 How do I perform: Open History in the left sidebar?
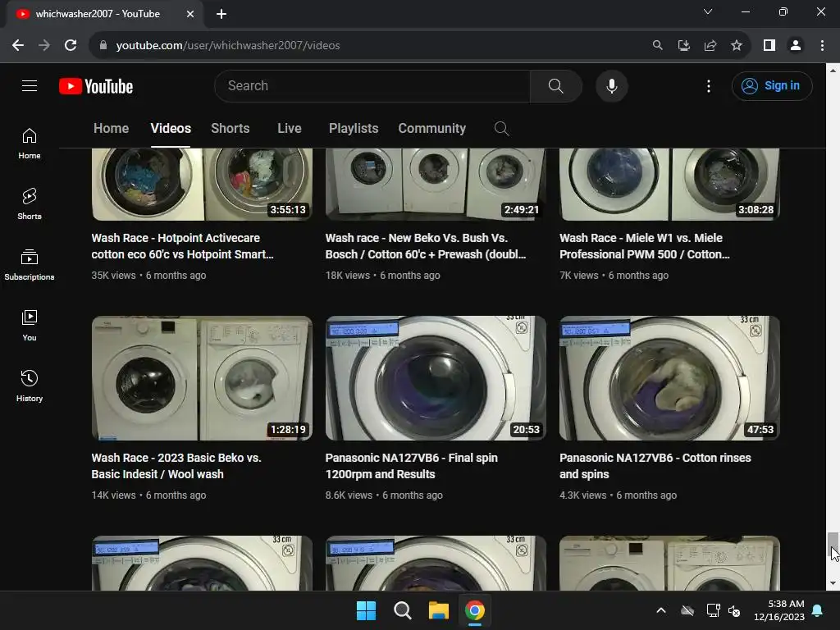pos(30,386)
